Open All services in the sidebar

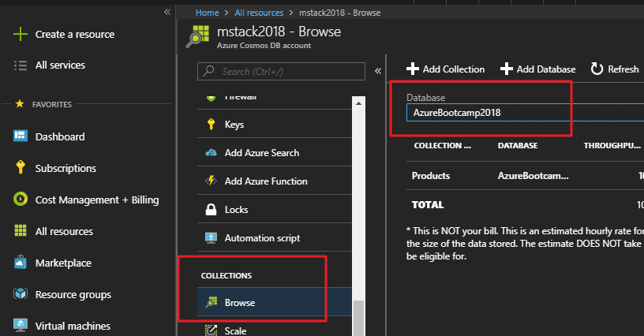(x=60, y=65)
